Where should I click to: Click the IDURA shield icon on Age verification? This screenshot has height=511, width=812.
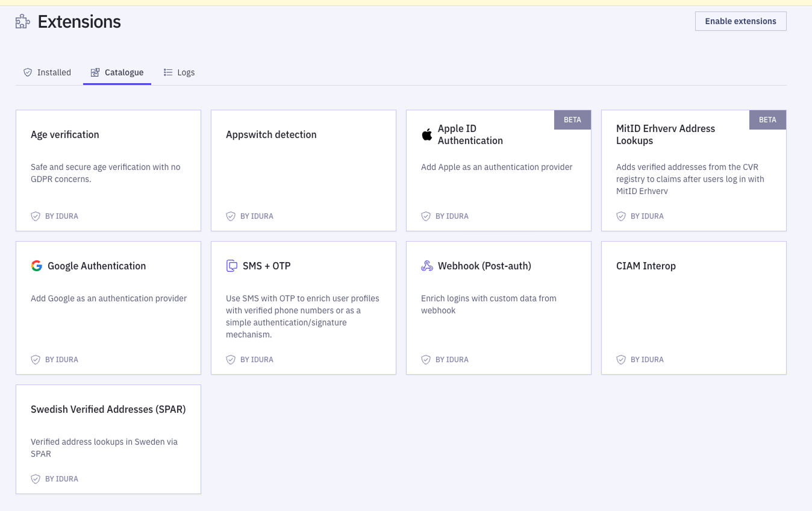point(36,216)
